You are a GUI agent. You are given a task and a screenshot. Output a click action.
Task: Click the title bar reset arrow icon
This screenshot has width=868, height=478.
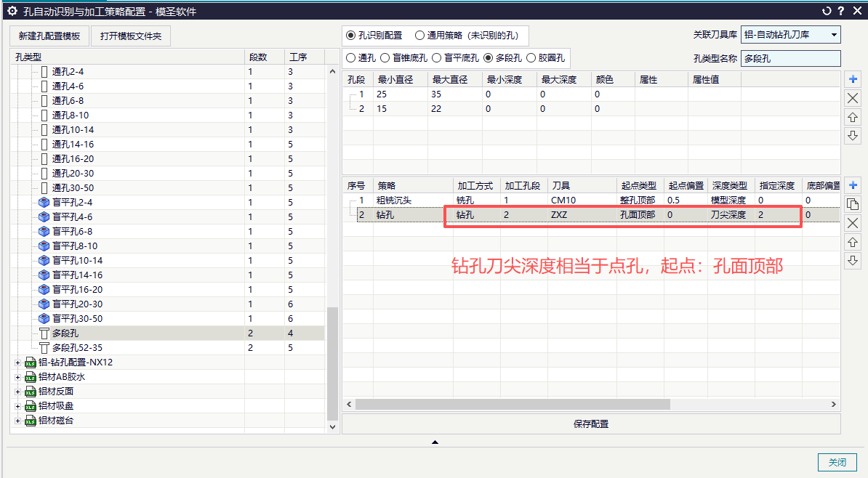click(x=827, y=11)
